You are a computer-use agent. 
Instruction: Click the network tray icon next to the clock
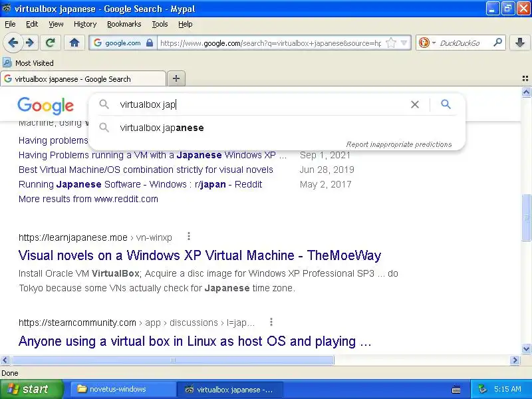[x=482, y=389]
